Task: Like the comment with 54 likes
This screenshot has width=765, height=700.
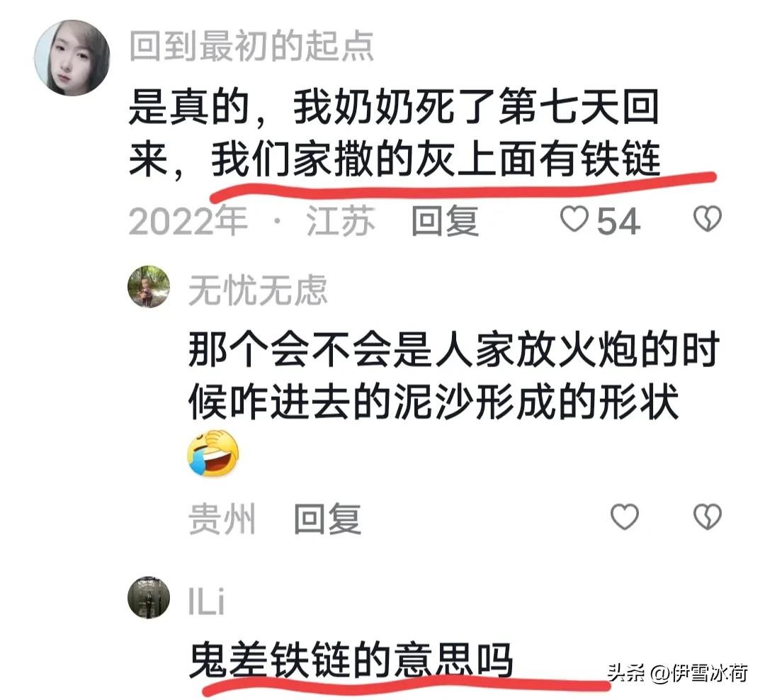Action: tap(574, 219)
